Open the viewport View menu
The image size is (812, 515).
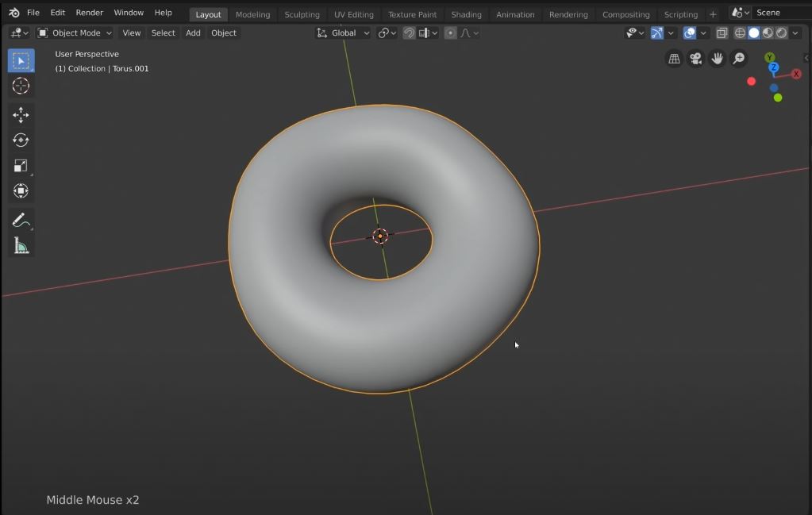point(132,33)
